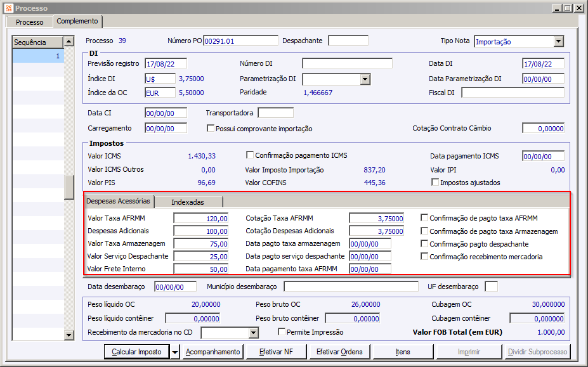Image resolution: width=588 pixels, height=367 pixels.
Task: Open Calcular Imposto split arrow menu
Action: pyautogui.click(x=175, y=352)
